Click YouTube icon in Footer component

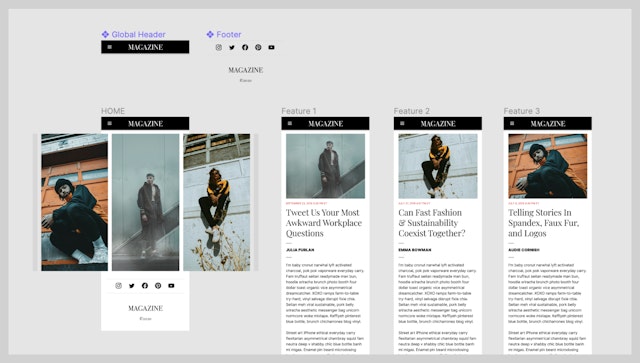coord(271,47)
